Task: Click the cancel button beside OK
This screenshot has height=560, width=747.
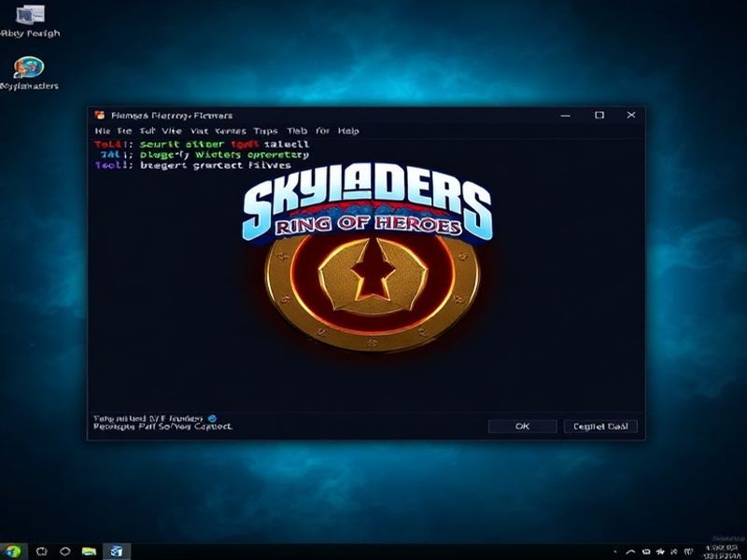Action: pos(600,427)
